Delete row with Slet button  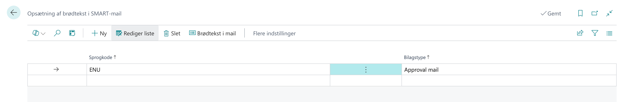[x=172, y=33]
